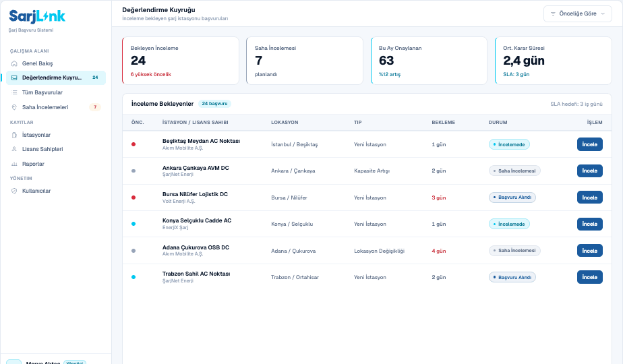Open the Önceliğe Göre sort dropdown

(577, 13)
